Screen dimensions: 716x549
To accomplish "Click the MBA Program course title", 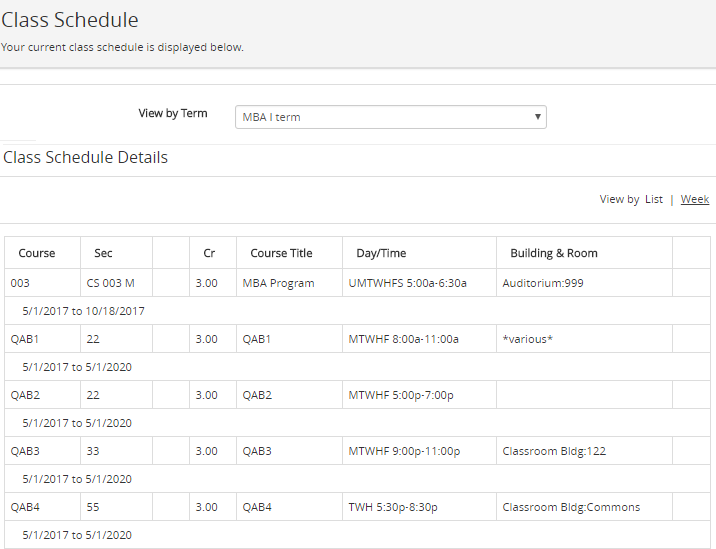I will click(x=278, y=283).
